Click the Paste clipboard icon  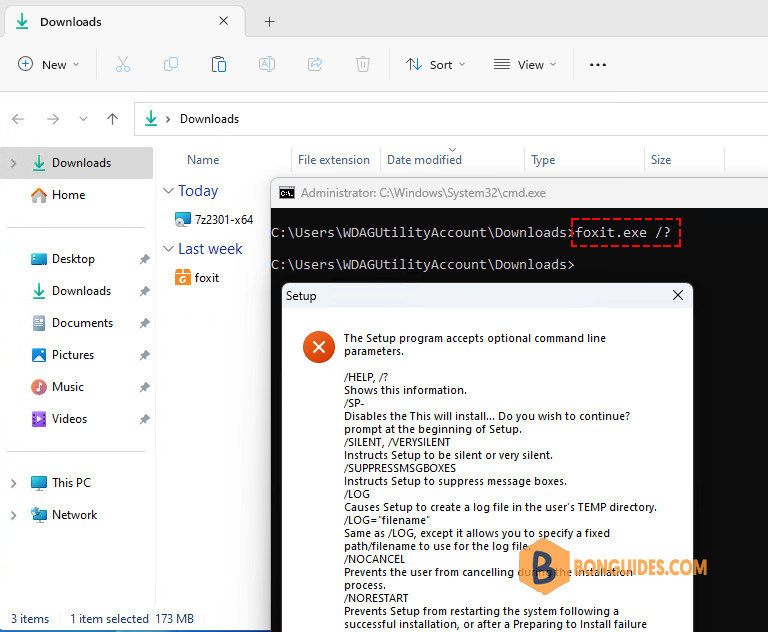click(218, 64)
